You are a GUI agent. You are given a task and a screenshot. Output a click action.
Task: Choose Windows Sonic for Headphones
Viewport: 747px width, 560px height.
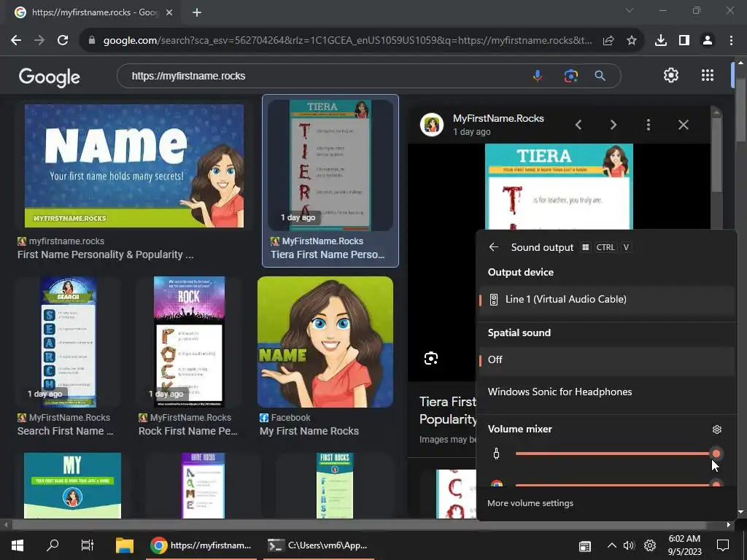pos(606,392)
